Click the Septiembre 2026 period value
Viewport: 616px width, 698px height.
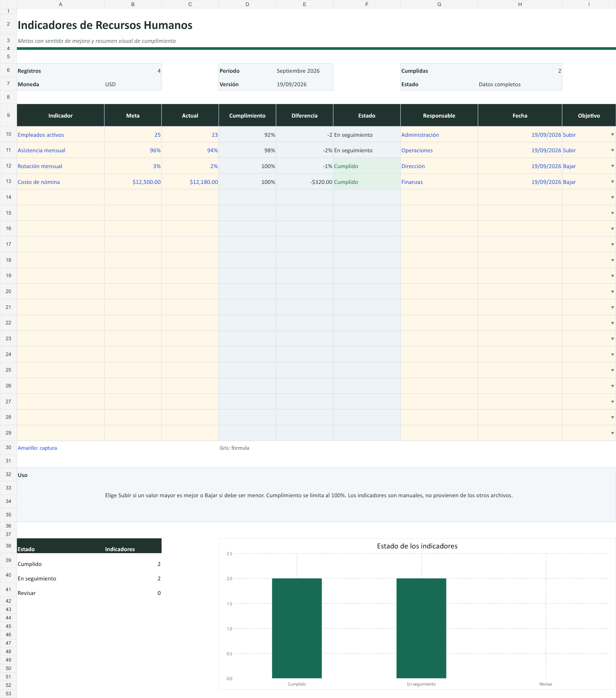298,71
